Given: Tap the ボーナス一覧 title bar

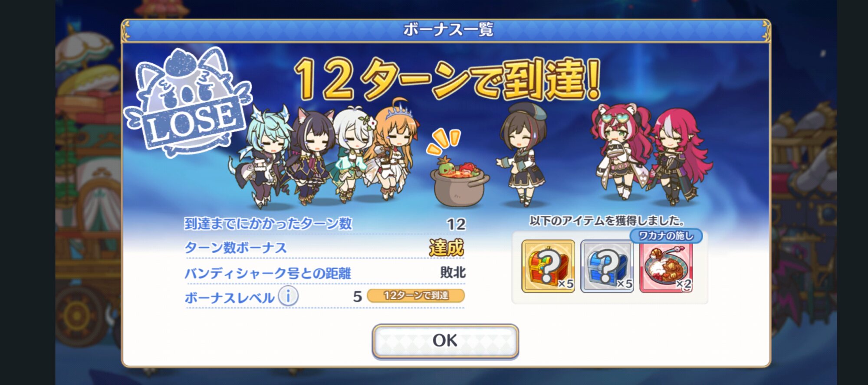Looking at the screenshot, I should 446,30.
